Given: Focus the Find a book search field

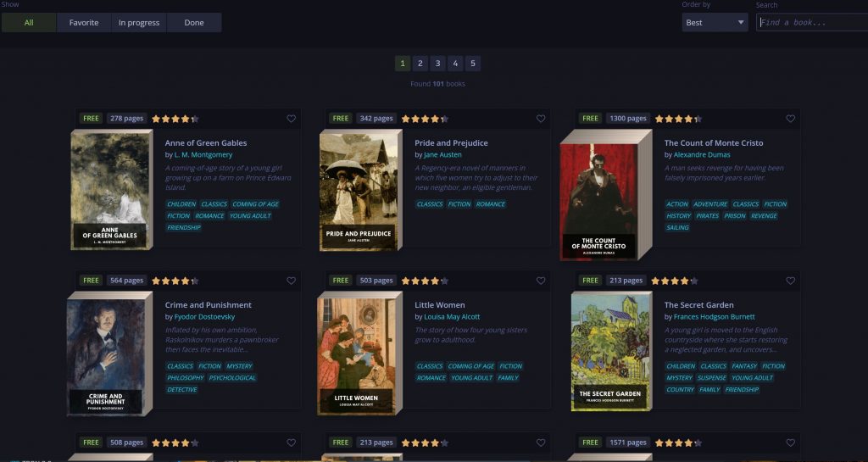Looking at the screenshot, I should (812, 23).
